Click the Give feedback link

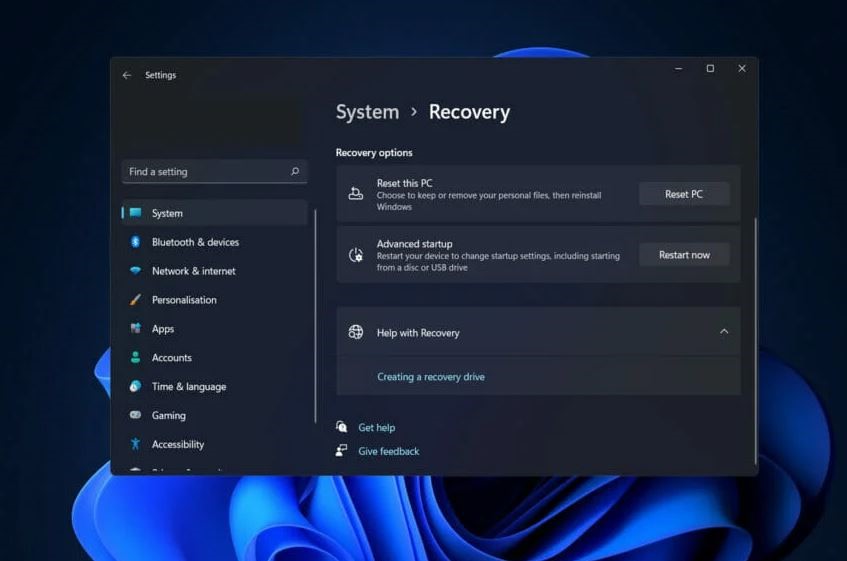tap(388, 451)
